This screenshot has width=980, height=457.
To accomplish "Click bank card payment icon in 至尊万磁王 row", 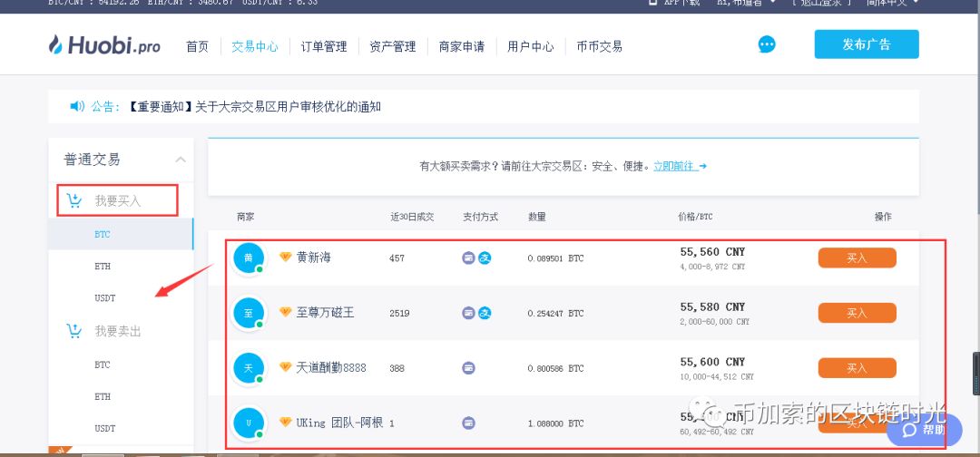I will click(469, 313).
